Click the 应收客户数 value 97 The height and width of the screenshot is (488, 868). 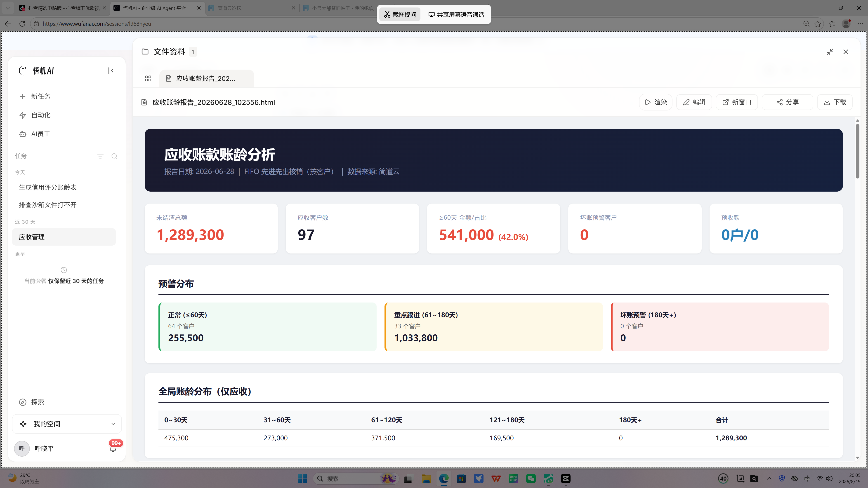(306, 235)
